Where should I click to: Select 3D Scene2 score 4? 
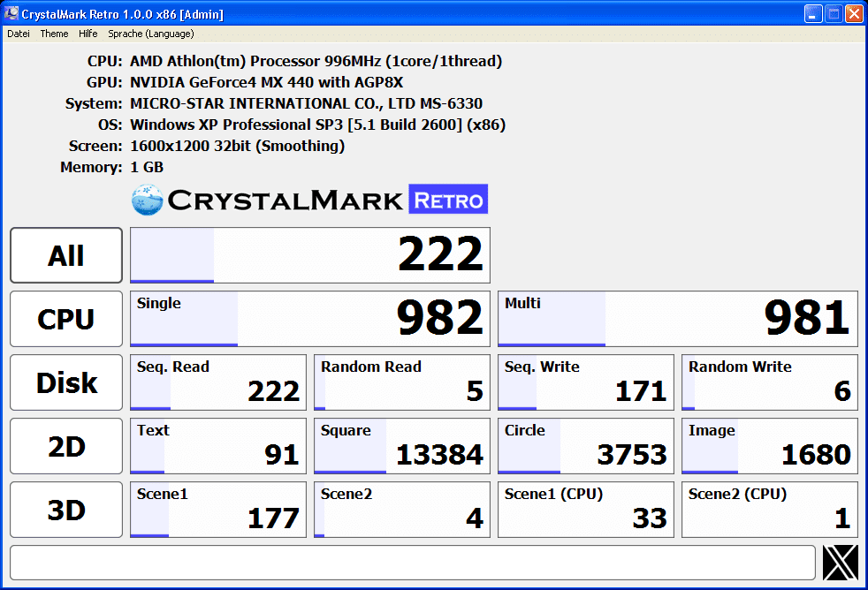pyautogui.click(x=402, y=510)
